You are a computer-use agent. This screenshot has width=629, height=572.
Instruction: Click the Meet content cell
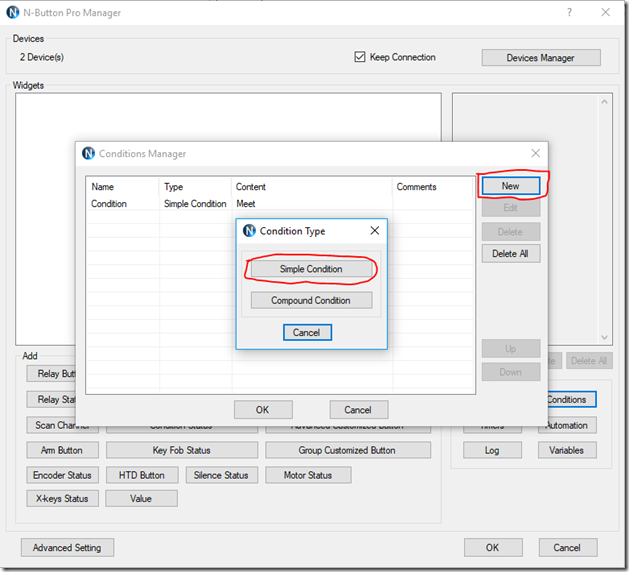click(246, 204)
